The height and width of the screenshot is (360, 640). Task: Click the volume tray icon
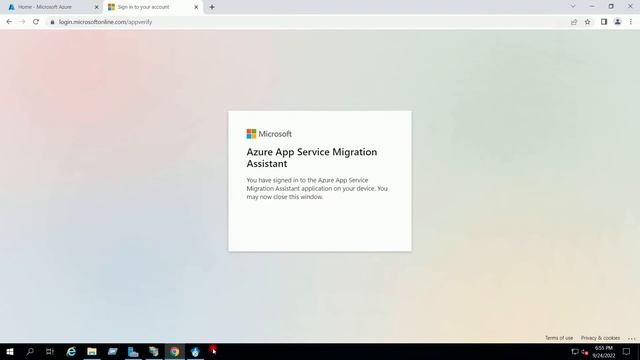(x=585, y=352)
